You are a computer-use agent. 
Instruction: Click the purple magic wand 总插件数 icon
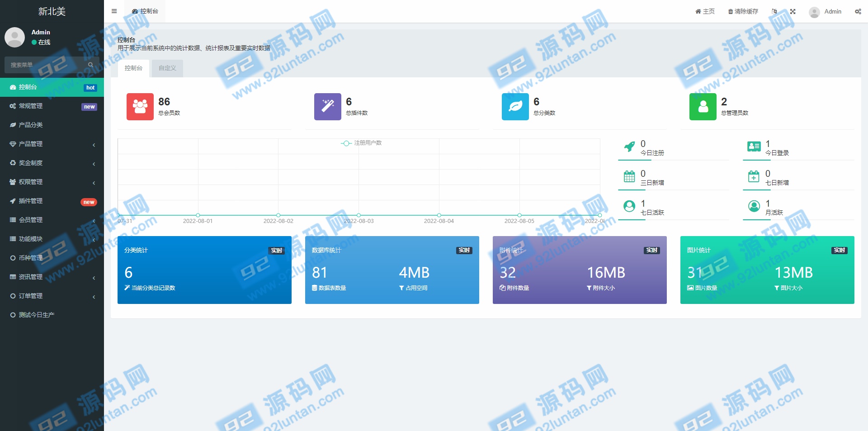pyautogui.click(x=328, y=107)
